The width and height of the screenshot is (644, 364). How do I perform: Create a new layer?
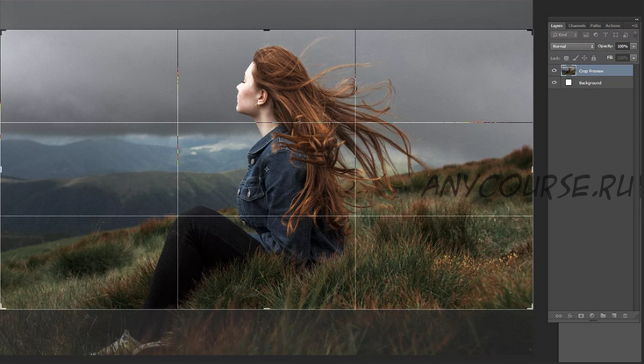point(615,316)
